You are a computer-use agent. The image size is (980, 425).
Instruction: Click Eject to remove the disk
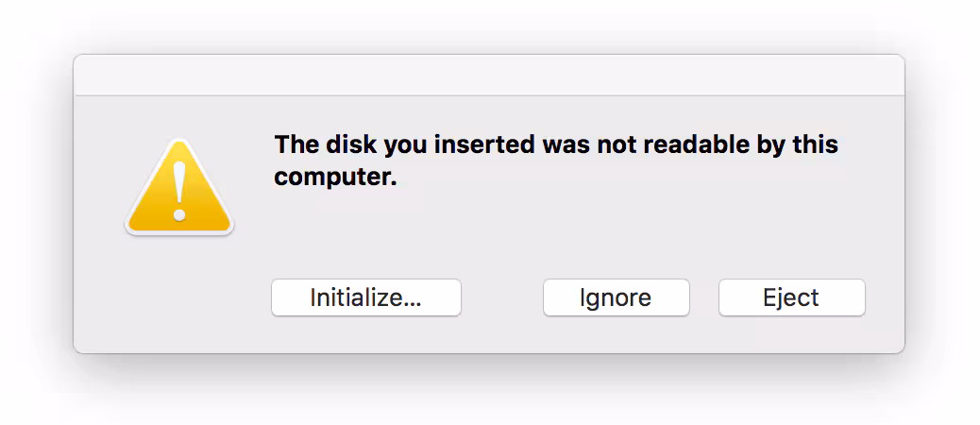click(791, 297)
